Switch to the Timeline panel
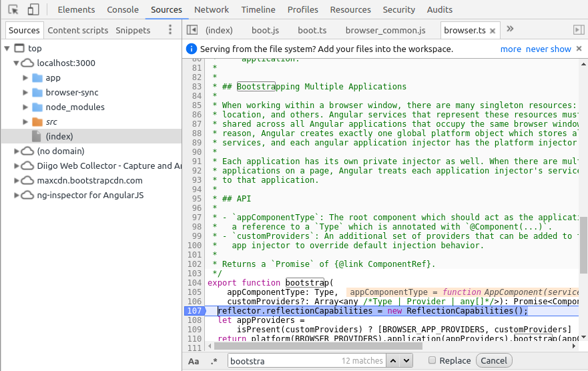This screenshot has height=371, width=588. pos(258,10)
